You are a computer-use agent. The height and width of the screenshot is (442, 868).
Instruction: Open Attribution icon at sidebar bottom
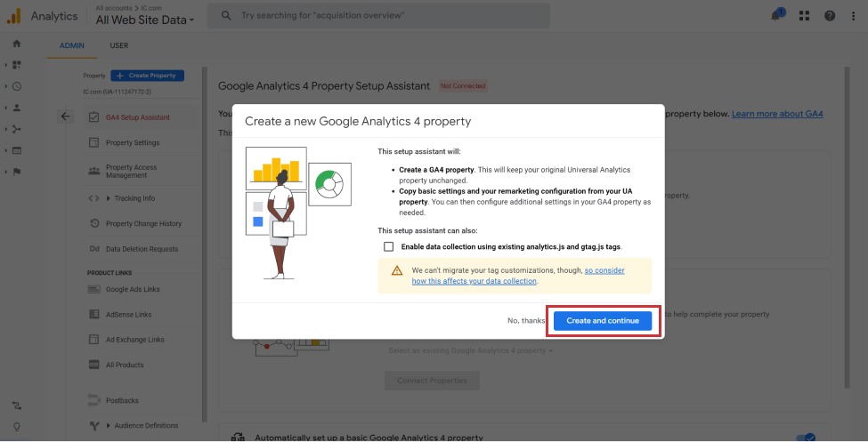17,406
